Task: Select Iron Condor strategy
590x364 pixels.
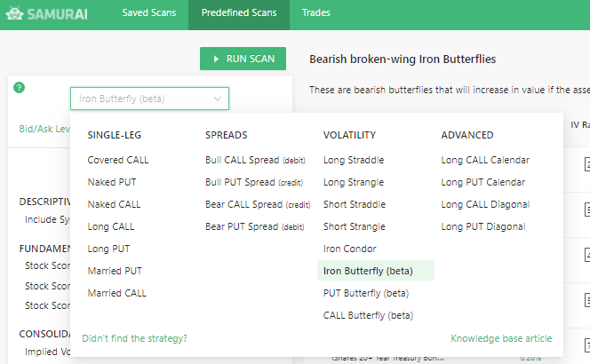Action: [x=350, y=249]
